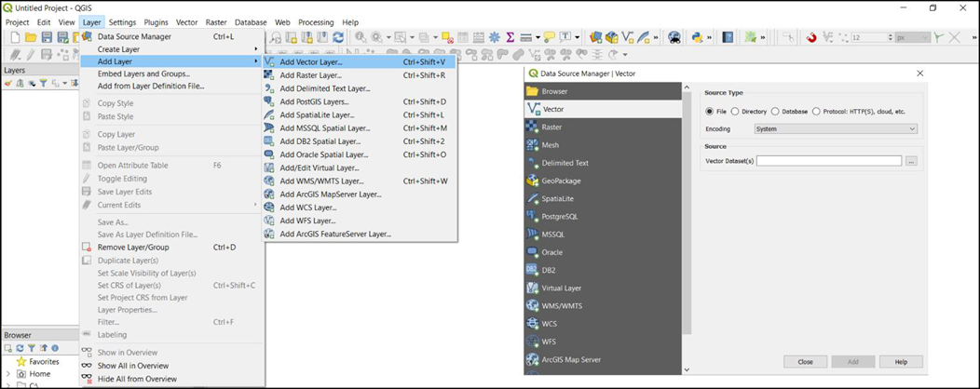Viewport: 980px width, 389px height.
Task: Expand the Home node in Browser panel
Action: [8, 374]
